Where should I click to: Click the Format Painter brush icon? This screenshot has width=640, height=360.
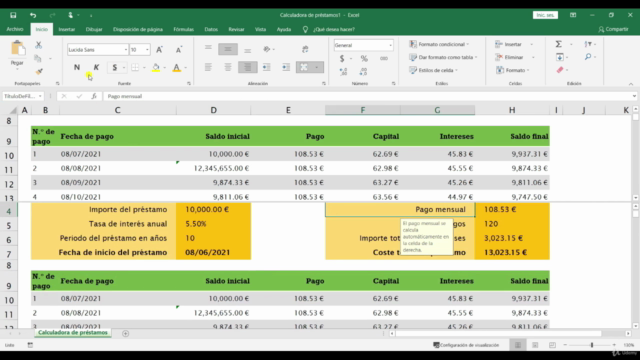39,71
